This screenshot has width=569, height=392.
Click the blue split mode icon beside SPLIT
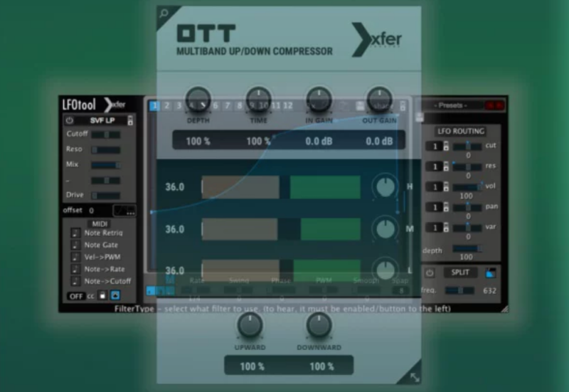point(490,273)
